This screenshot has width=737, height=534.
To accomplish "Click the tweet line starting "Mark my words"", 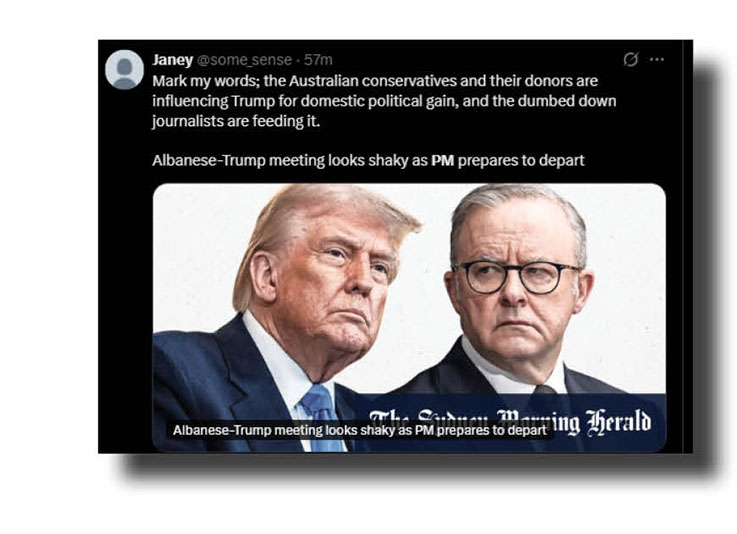I will coord(375,81).
